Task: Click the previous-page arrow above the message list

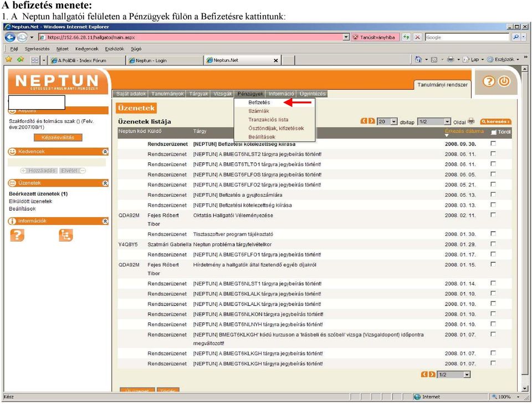Action: click(364, 121)
